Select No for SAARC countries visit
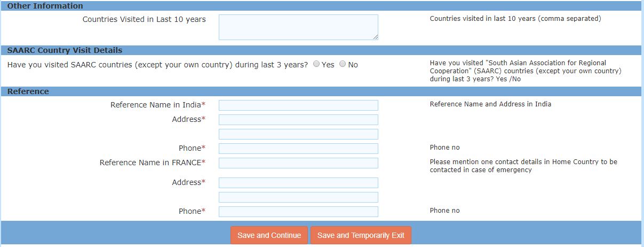644x247 pixels. point(343,64)
